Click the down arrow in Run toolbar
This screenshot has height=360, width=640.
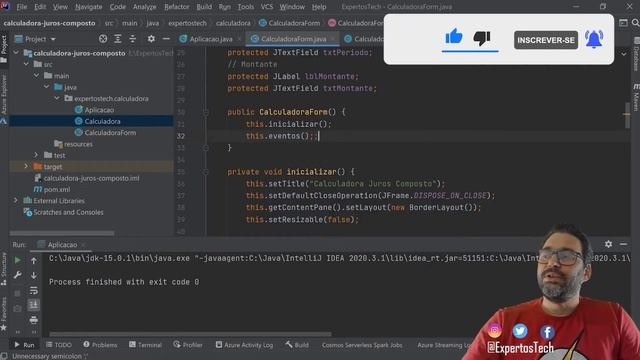(33, 276)
